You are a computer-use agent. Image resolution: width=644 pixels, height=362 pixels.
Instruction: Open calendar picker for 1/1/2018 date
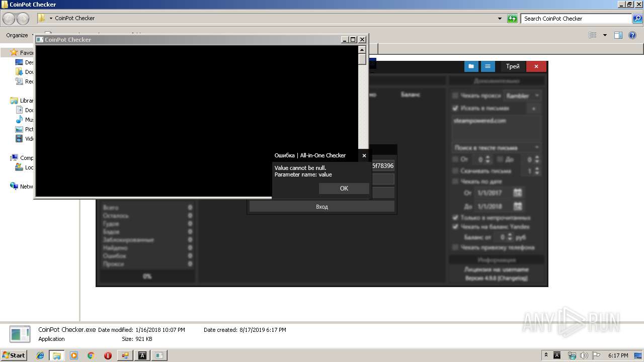518,206
